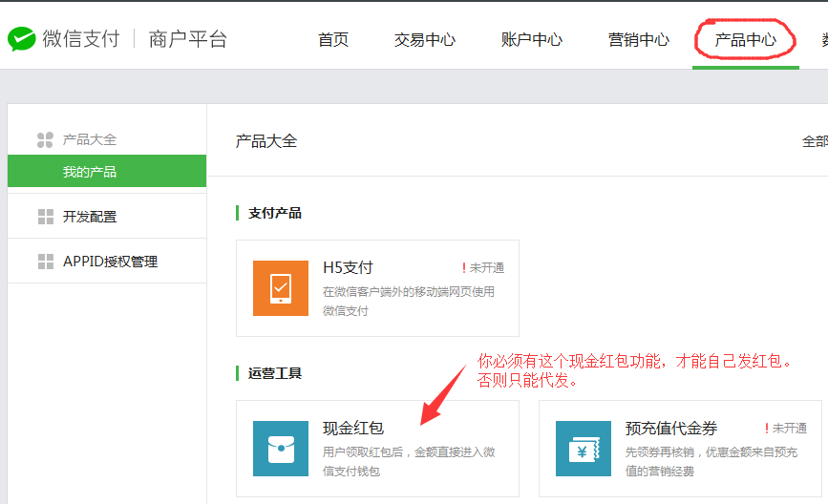The height and width of the screenshot is (504, 828).
Task: Go to the 首页 tab
Action: click(333, 40)
